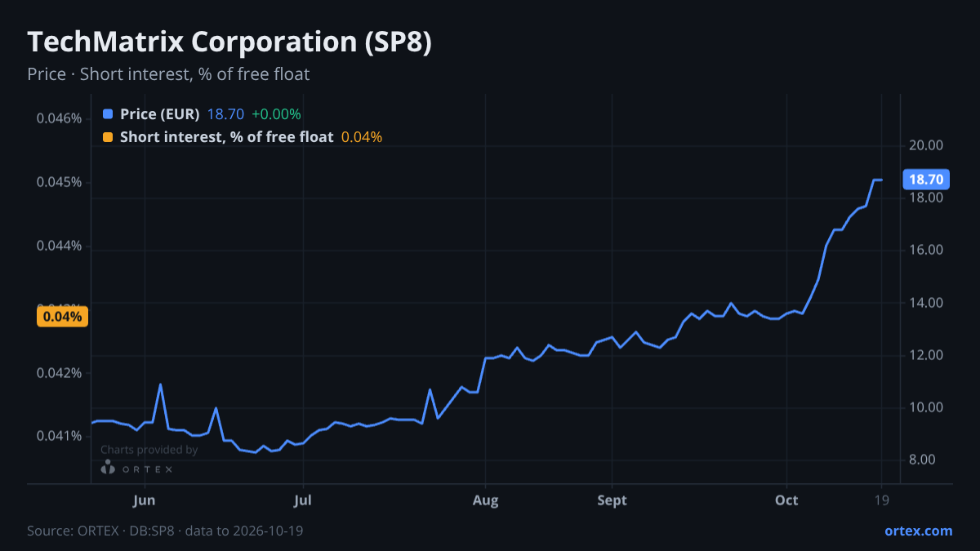Click the Aug label on time axis
This screenshot has width=980, height=551.
(x=486, y=500)
